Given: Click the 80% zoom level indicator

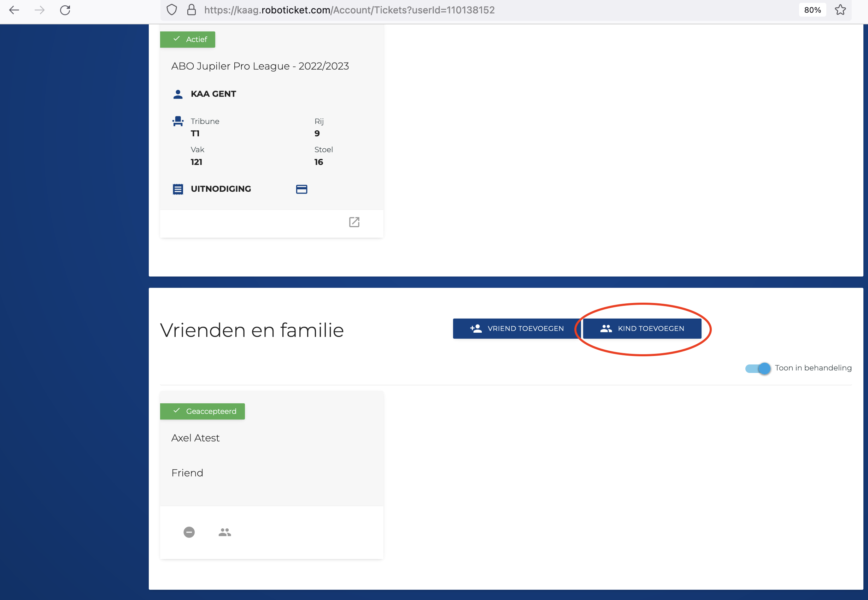Looking at the screenshot, I should 812,10.
